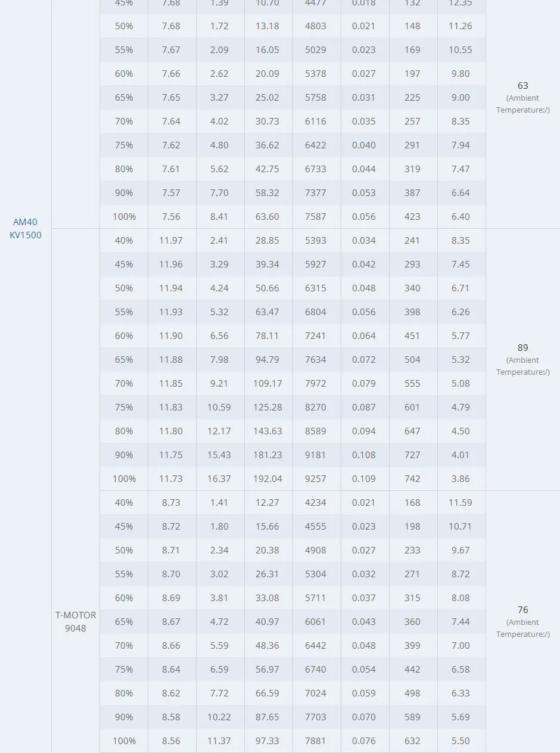
Task: Click the 11.59 efficiency value cell
Action: click(461, 503)
